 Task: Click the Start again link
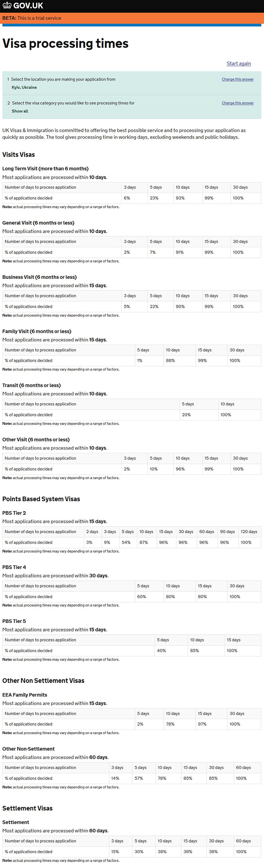238,63
